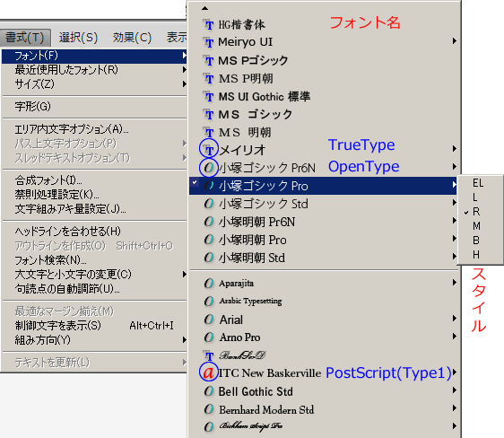Viewport: 504px width, 438px height.
Task: Click TrueType icon beside メイリオ
Action: 209,150
